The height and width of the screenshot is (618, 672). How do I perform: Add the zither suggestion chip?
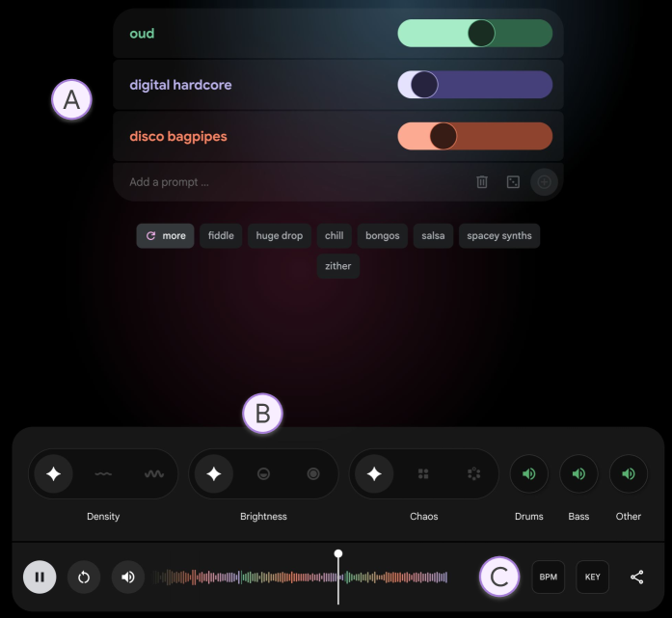click(x=338, y=266)
